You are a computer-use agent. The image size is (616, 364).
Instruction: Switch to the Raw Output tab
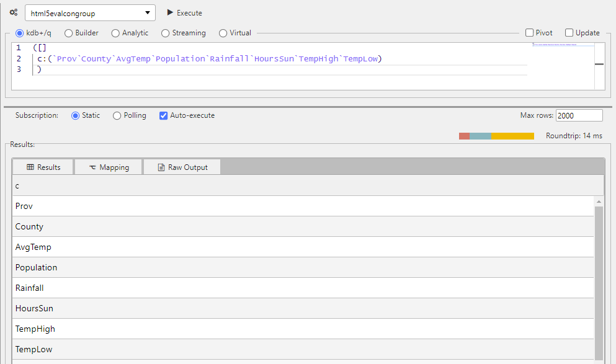(182, 167)
